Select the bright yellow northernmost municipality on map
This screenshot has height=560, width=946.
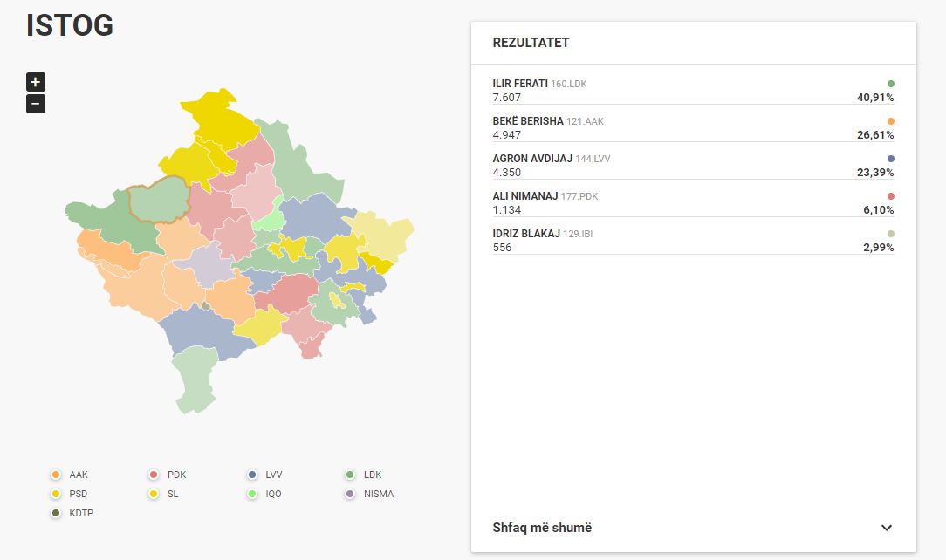coord(220,120)
